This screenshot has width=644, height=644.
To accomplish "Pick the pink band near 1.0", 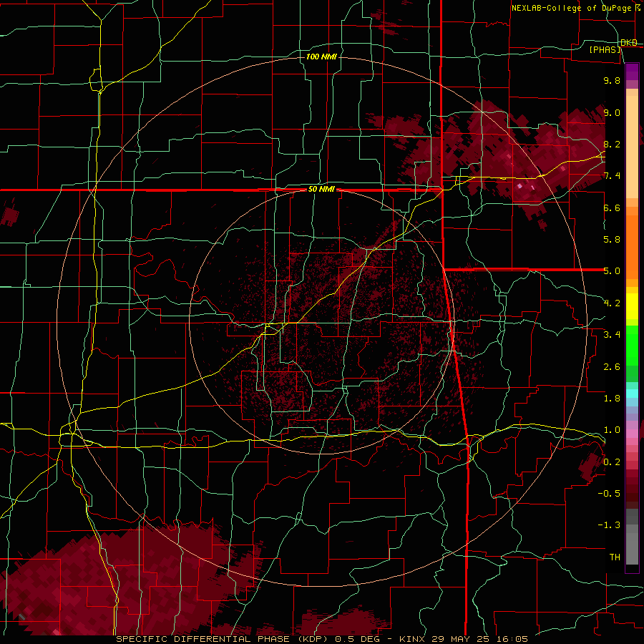I will pyautogui.click(x=632, y=434).
